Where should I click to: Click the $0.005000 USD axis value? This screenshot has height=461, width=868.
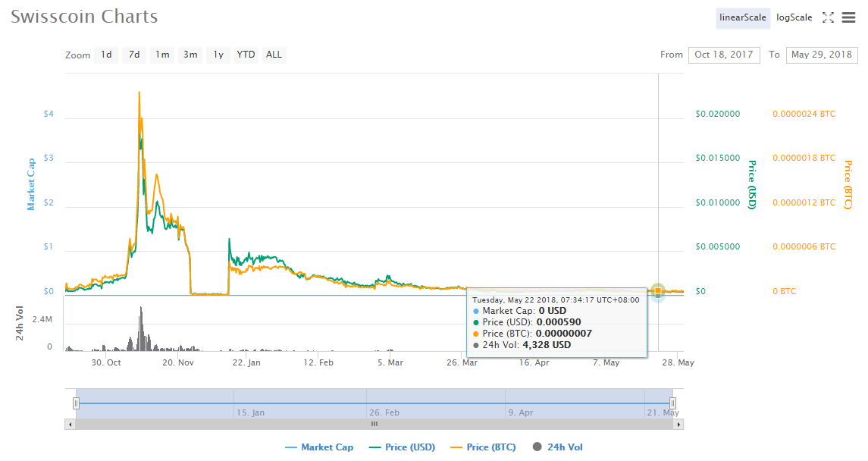click(717, 247)
